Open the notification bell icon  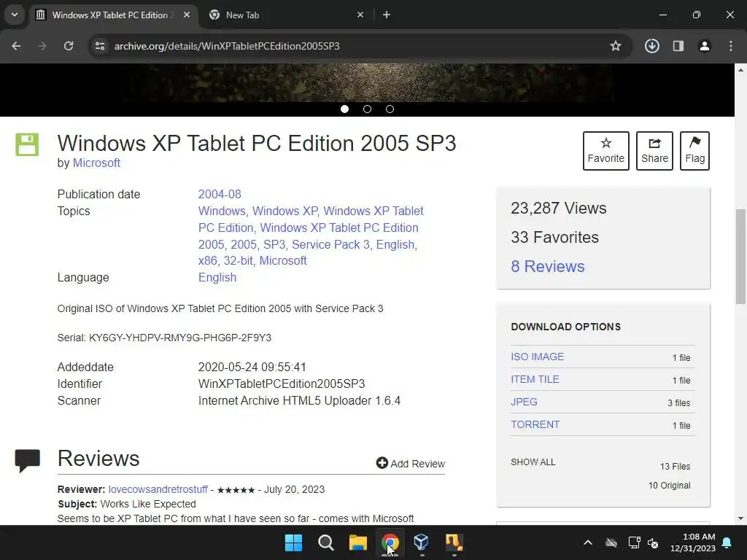727,542
